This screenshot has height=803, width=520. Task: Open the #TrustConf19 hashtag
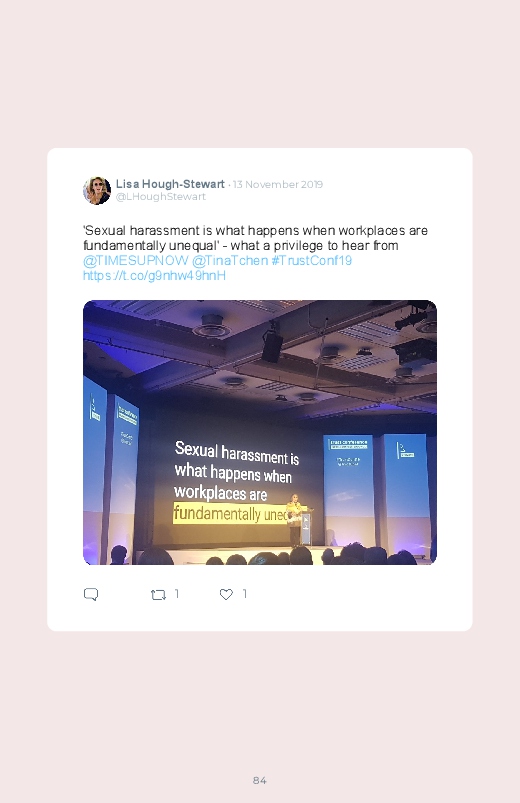click(x=311, y=260)
